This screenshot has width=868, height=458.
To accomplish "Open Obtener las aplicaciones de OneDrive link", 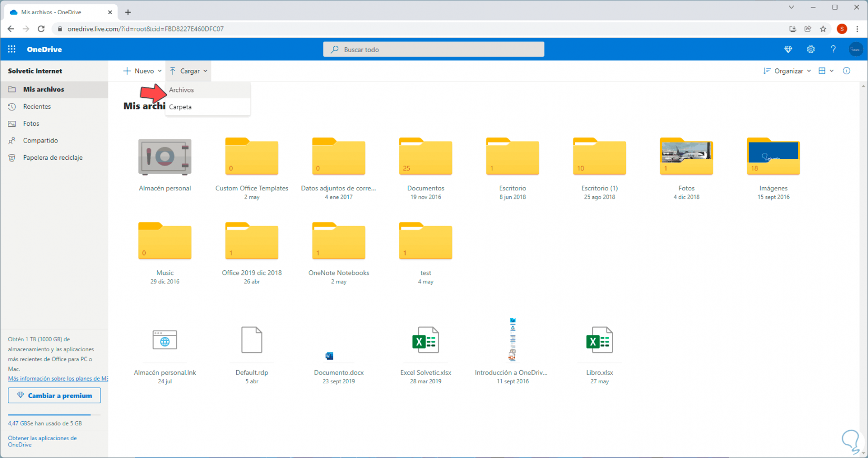I will [x=42, y=441].
